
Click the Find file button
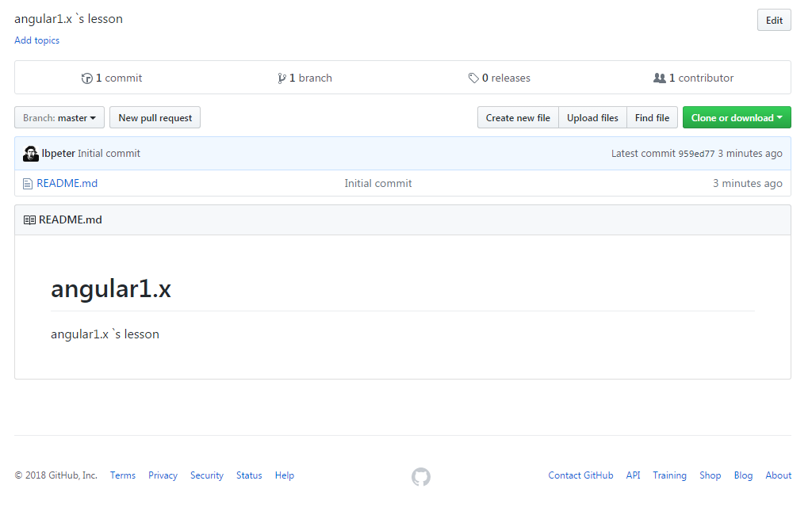coord(652,117)
